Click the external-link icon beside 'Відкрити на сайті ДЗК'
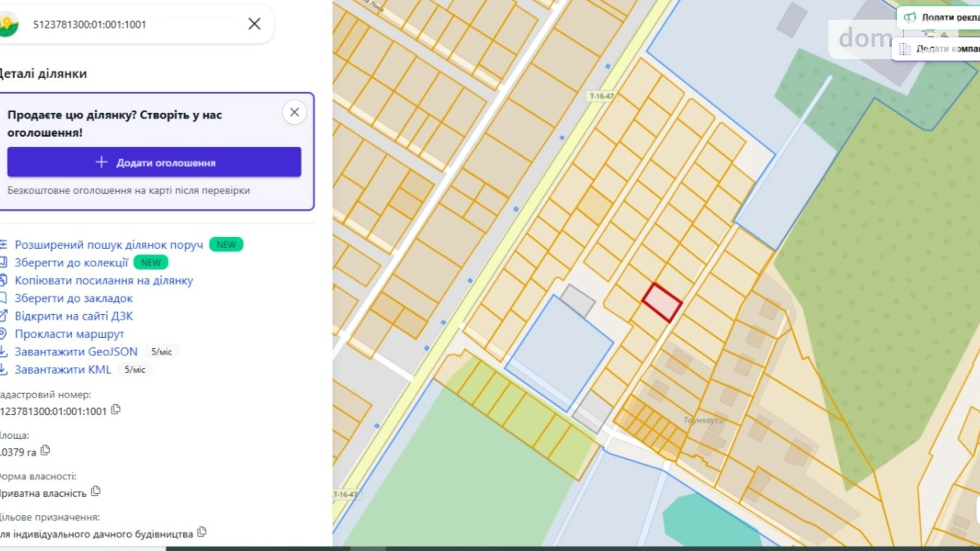This screenshot has width=980, height=551. click(3, 316)
